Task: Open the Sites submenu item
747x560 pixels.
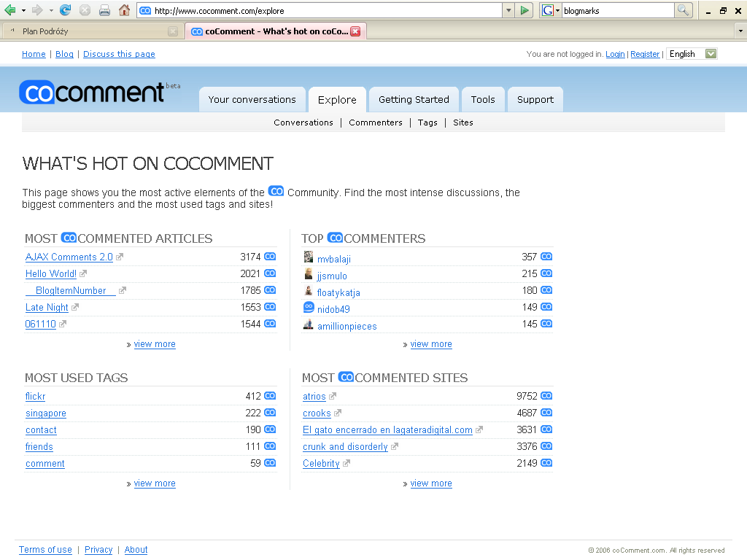Action: click(463, 122)
